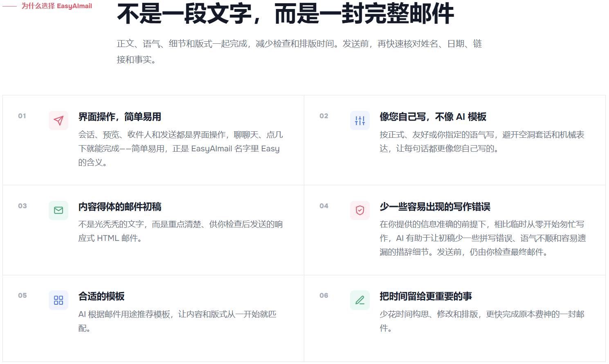Click the number 02 label
Viewport: 609px width, 364px height.
[x=324, y=116]
